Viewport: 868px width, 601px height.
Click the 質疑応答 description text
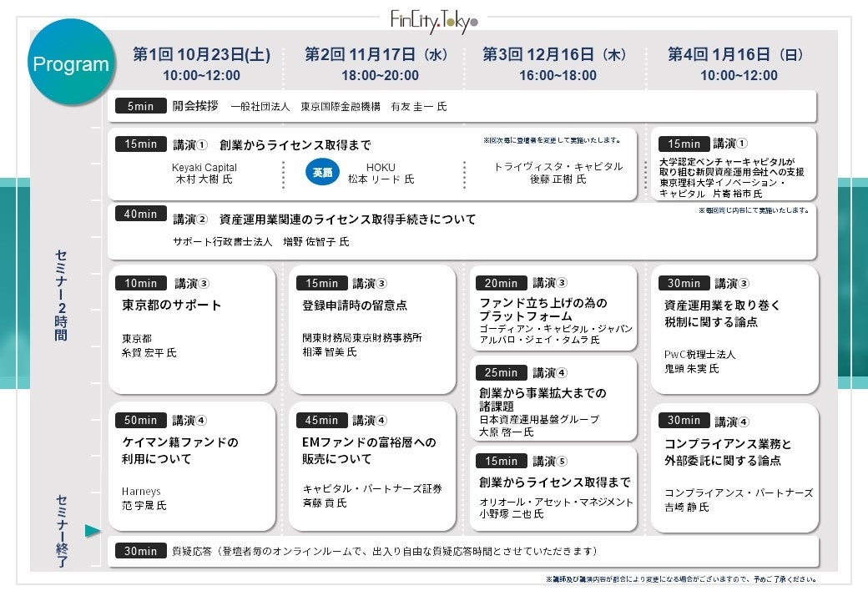tap(386, 551)
